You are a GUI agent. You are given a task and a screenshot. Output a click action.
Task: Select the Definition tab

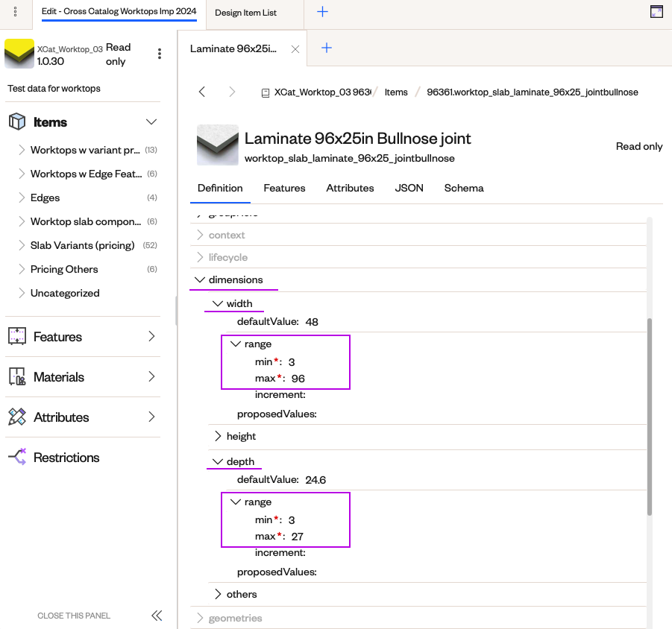(220, 189)
